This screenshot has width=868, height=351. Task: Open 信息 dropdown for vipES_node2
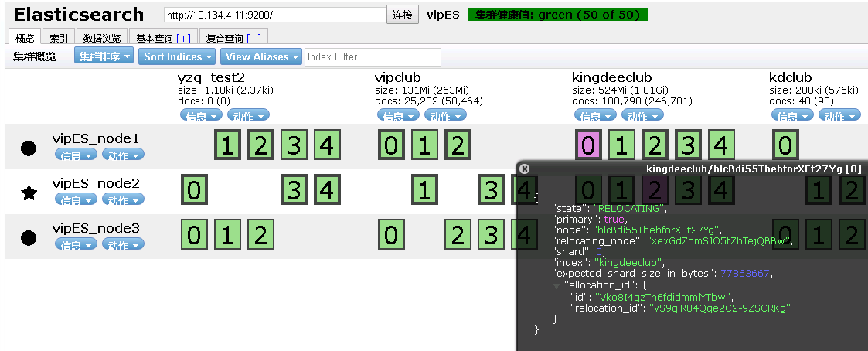click(76, 199)
